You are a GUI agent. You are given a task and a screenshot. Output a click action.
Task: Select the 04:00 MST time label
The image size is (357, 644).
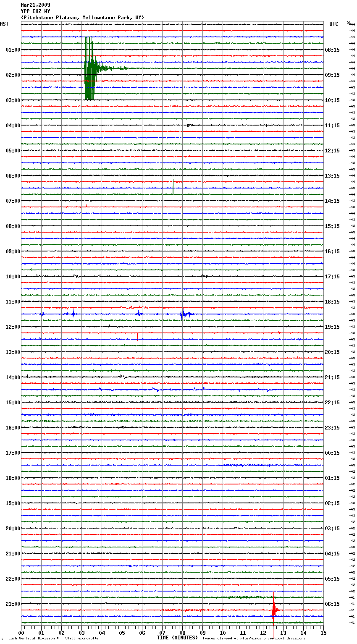(x=13, y=126)
